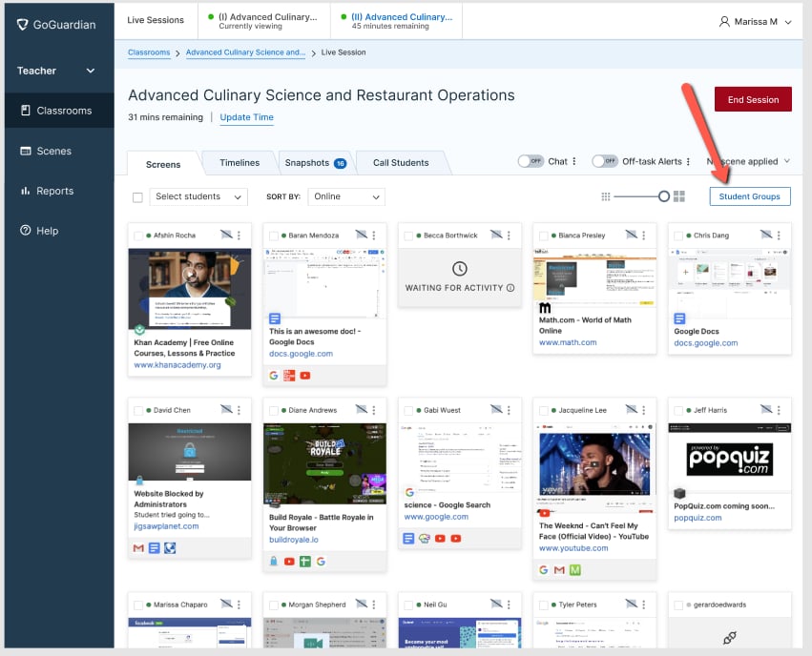Select the Screens tab
Image resolution: width=812 pixels, height=656 pixels.
point(163,164)
